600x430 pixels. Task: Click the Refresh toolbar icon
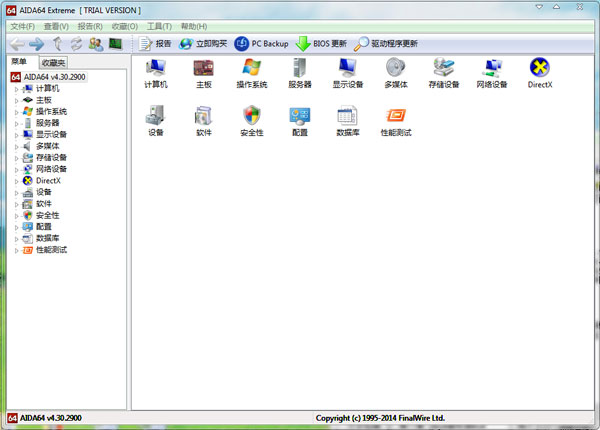click(76, 44)
